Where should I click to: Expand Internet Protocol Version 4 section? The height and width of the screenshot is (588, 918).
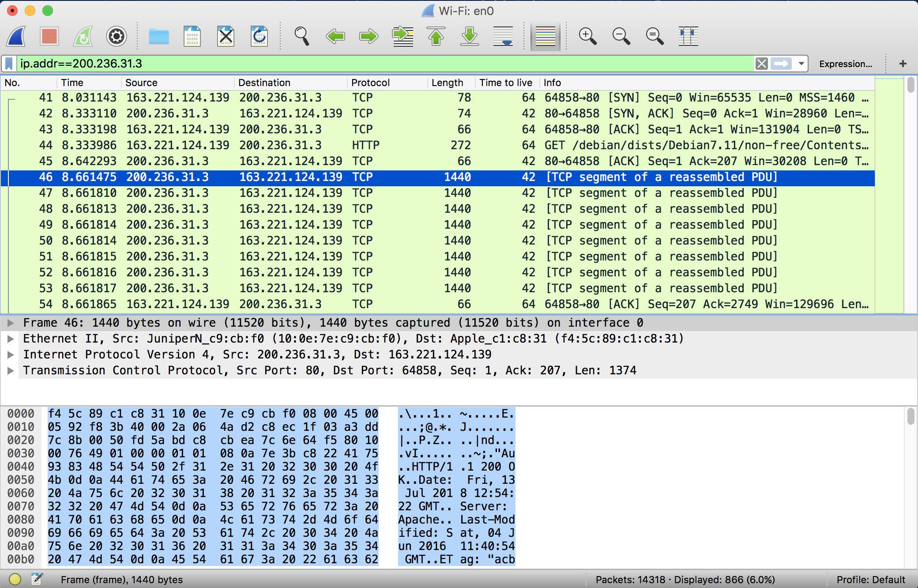tap(11, 355)
